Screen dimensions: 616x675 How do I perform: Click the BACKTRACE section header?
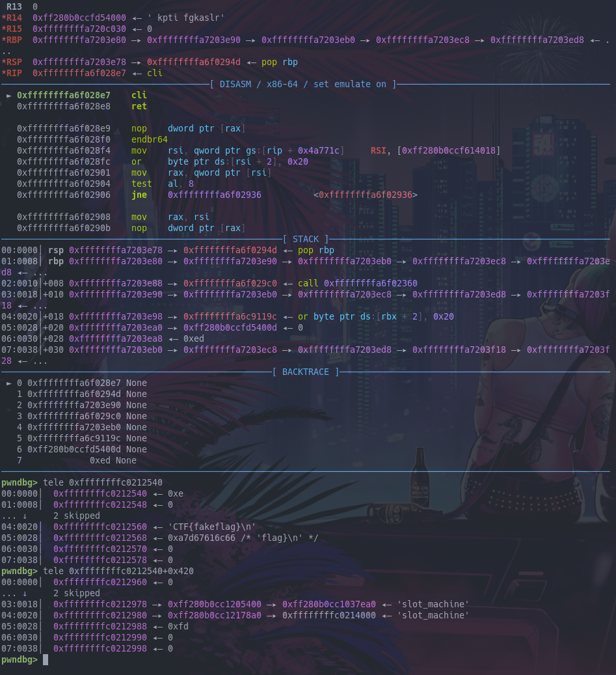[x=306, y=372]
